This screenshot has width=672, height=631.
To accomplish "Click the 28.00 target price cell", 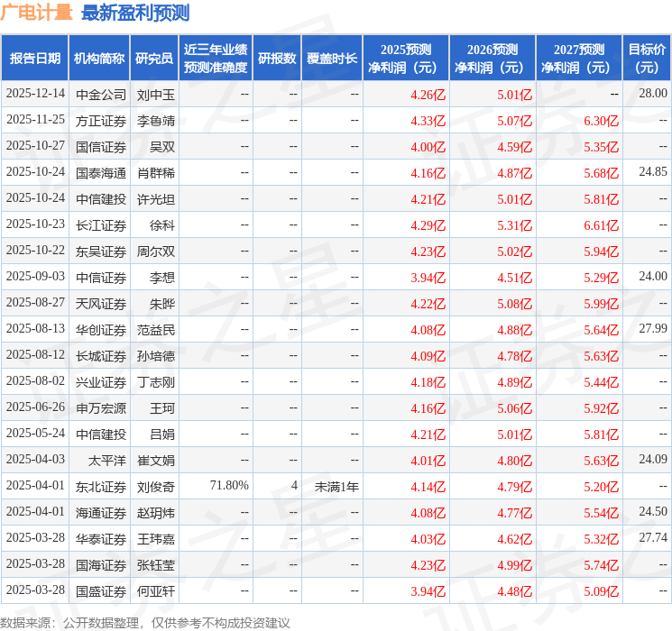I will pos(653,93).
